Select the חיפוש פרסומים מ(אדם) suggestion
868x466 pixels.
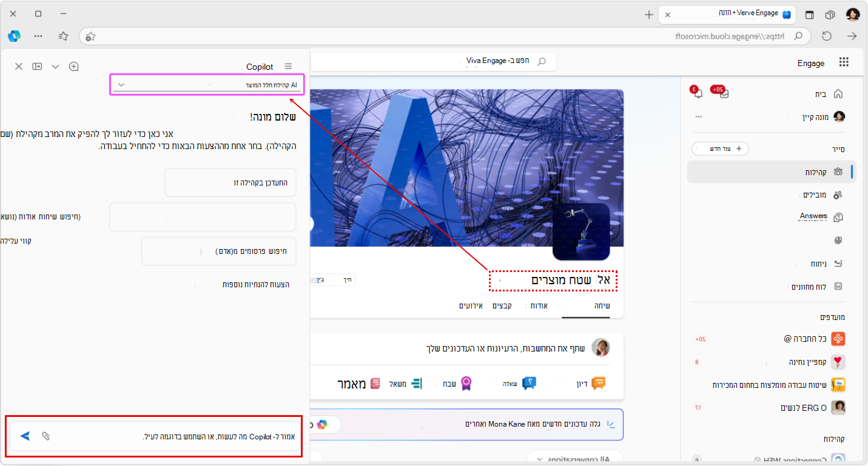coord(218,251)
